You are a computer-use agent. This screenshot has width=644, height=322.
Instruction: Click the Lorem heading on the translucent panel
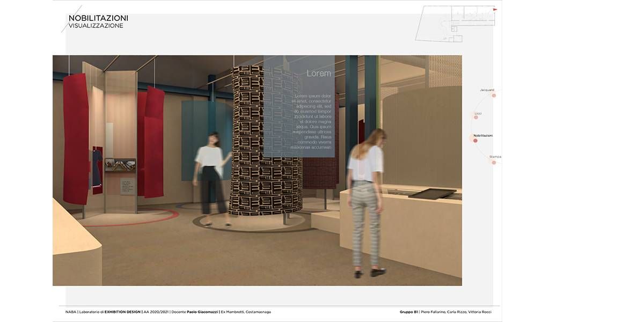(318, 73)
